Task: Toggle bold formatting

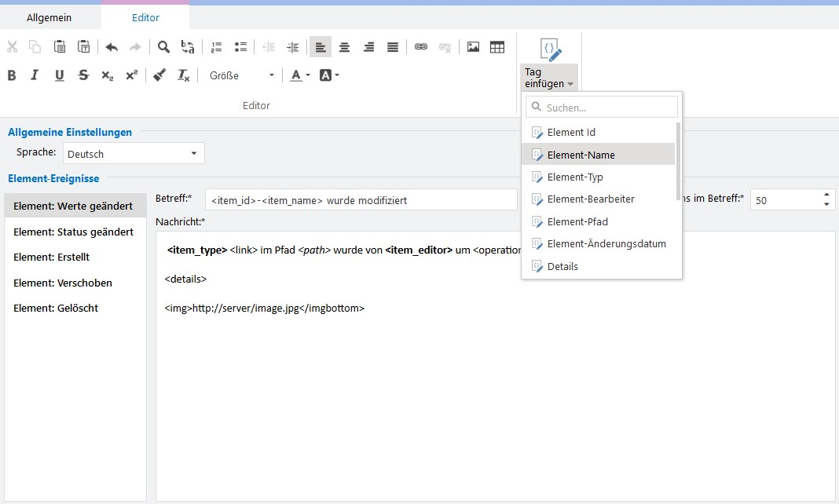Action: (x=12, y=75)
